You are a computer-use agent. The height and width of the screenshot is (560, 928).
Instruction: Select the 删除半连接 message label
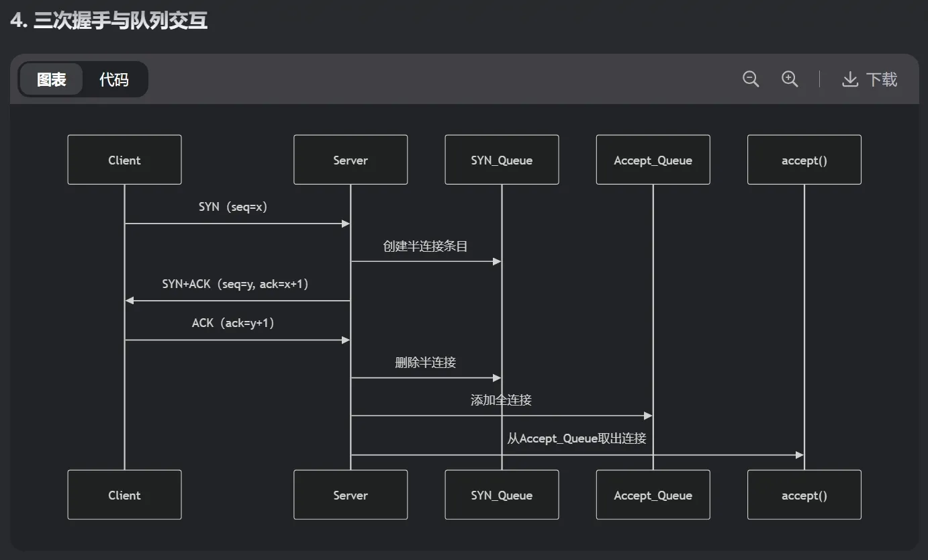click(426, 363)
